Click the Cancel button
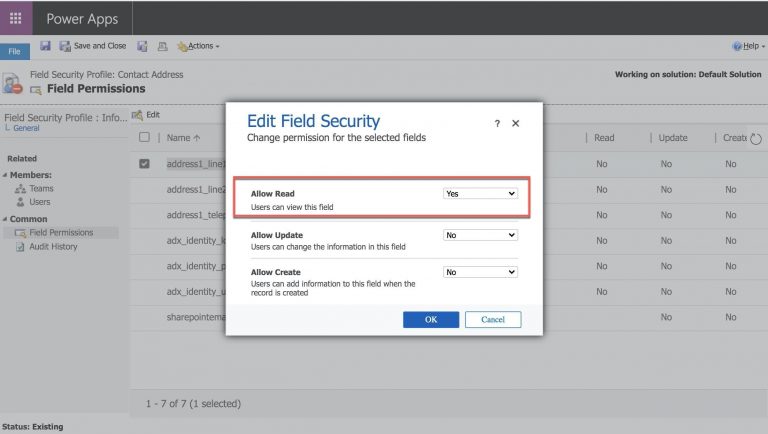768x434 pixels. 492,319
